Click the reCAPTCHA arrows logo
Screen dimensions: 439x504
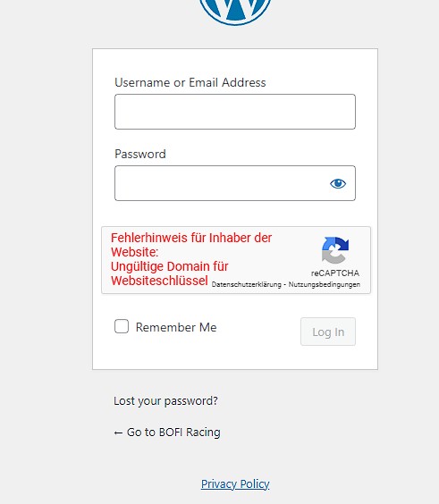334,250
